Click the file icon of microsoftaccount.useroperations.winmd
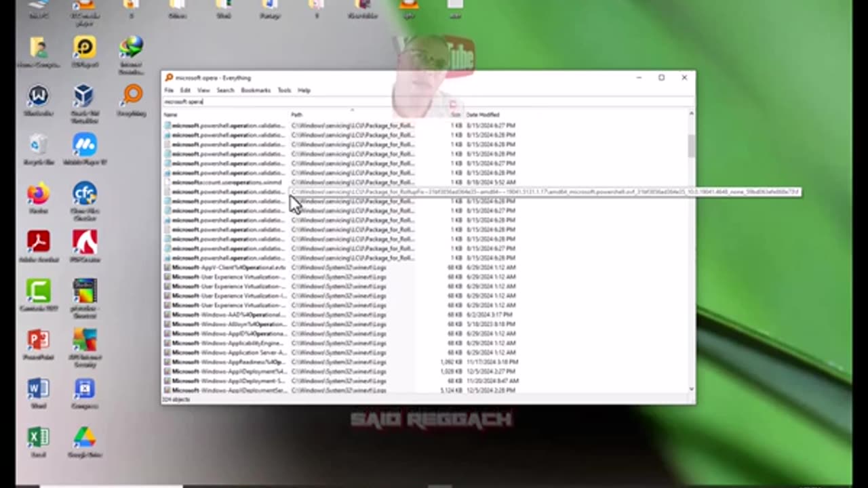This screenshot has width=868, height=488. point(167,182)
